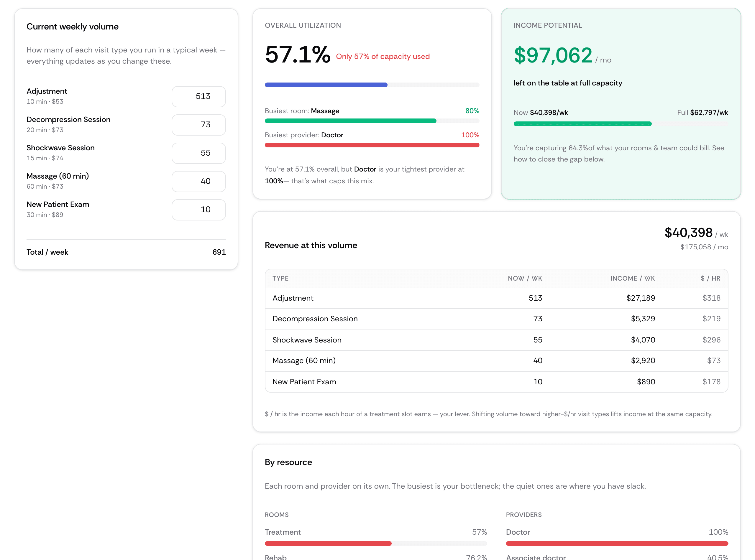Click the TYPE column header
This screenshot has width=755, height=560.
[280, 278]
